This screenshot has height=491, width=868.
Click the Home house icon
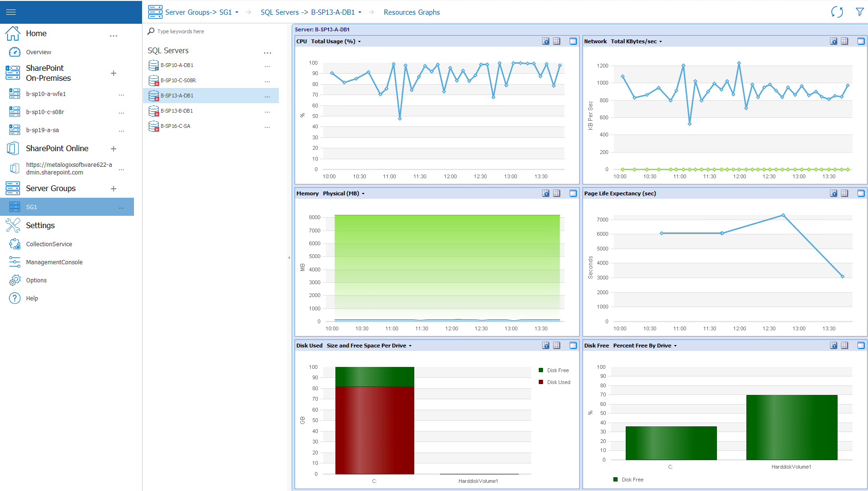[13, 33]
